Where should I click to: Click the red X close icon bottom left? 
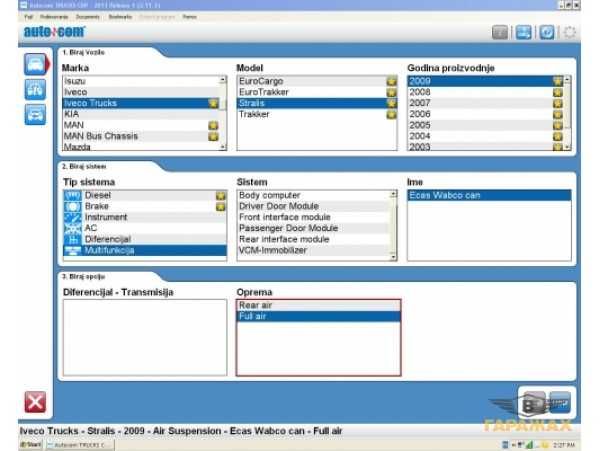[35, 402]
